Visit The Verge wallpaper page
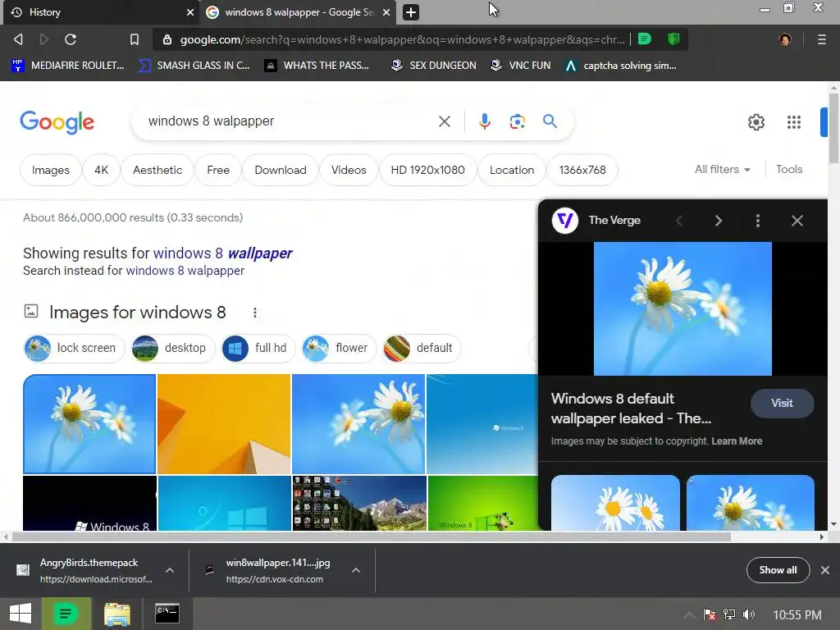Viewport: 840px width, 630px height. [782, 403]
